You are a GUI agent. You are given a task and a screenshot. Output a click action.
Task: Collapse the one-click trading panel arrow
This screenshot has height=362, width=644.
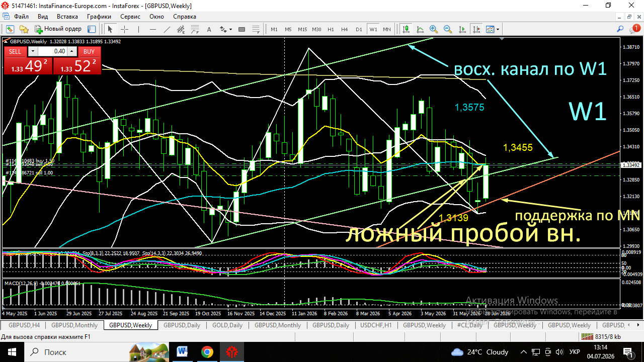point(6,41)
